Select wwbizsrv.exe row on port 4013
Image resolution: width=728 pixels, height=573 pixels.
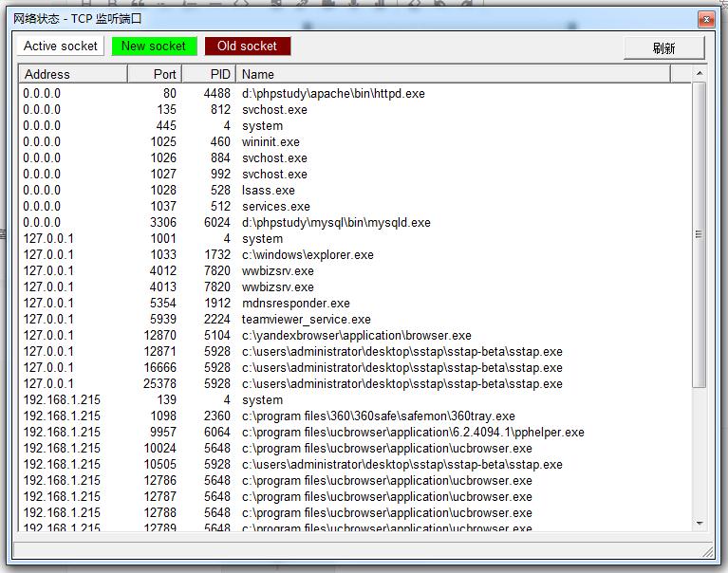coord(355,286)
